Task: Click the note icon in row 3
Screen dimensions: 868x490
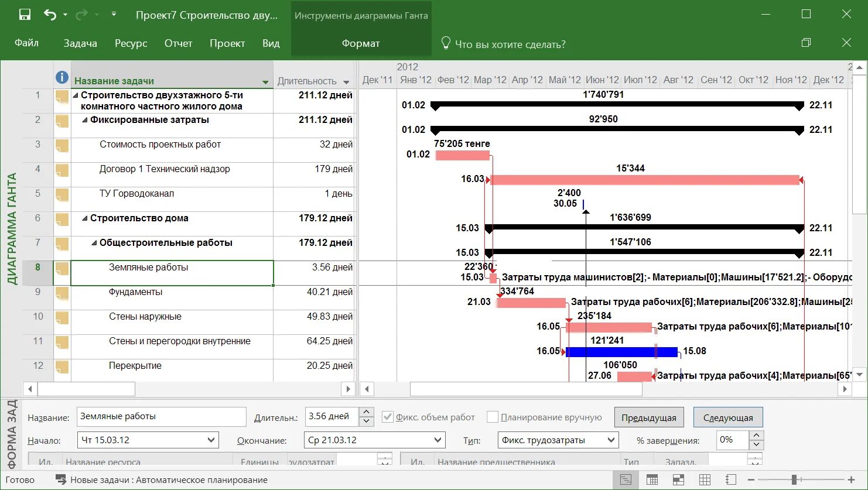Action: click(61, 145)
